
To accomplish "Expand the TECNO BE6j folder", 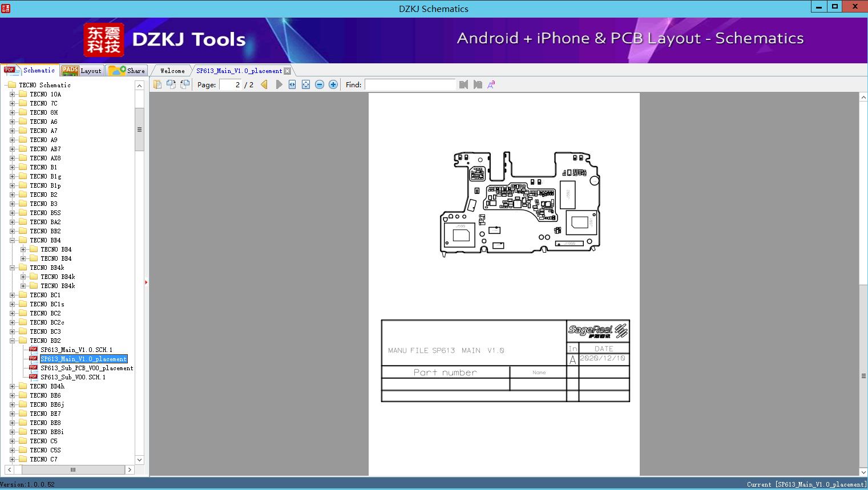I will pyautogui.click(x=13, y=404).
